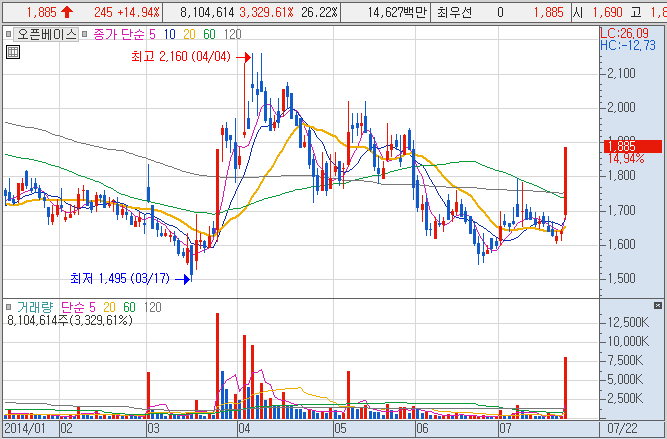
Task: Toggle the square marker before 거래량
Action: coord(9,307)
